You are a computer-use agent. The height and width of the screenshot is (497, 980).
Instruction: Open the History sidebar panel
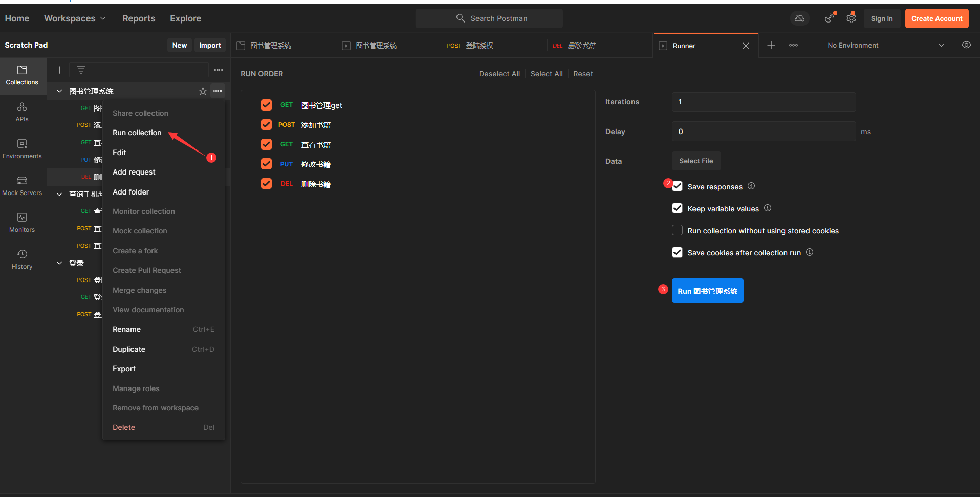coord(22,260)
